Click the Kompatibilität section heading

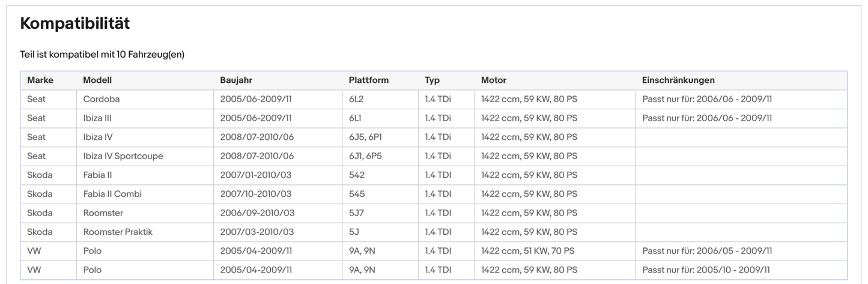[x=75, y=24]
